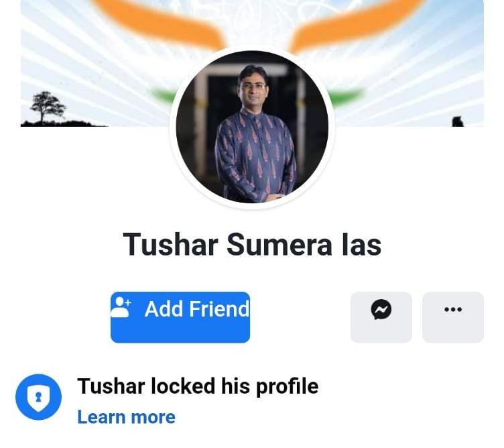Click the white border ring around profile picture
504x448 pixels.
pos(252,47)
